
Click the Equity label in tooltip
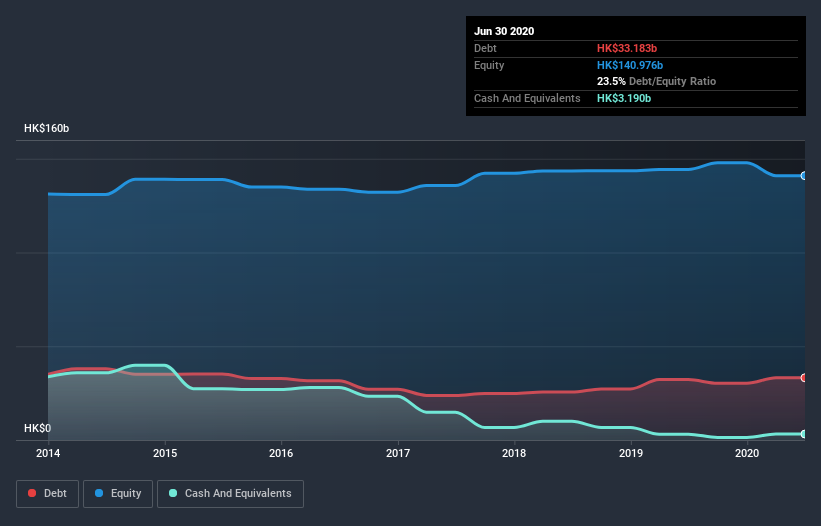[x=489, y=65]
